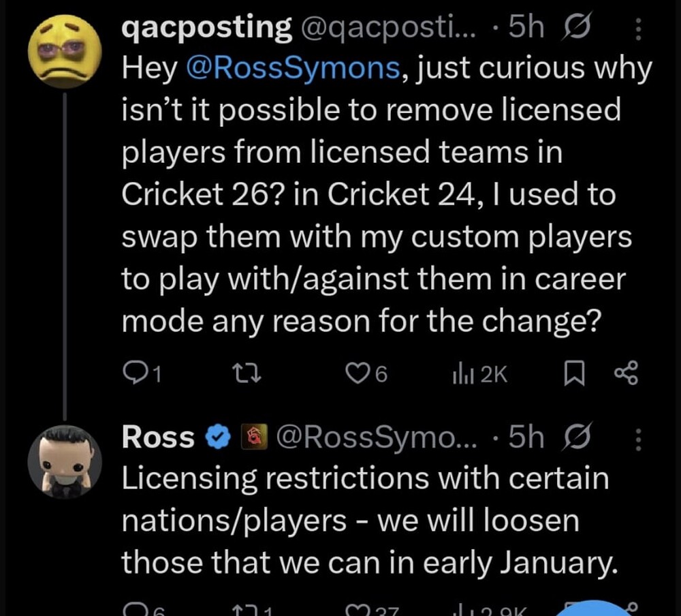Image resolution: width=681 pixels, height=616 pixels.
Task: Open qacposting's profile via display name
Action: pyautogui.click(x=206, y=28)
